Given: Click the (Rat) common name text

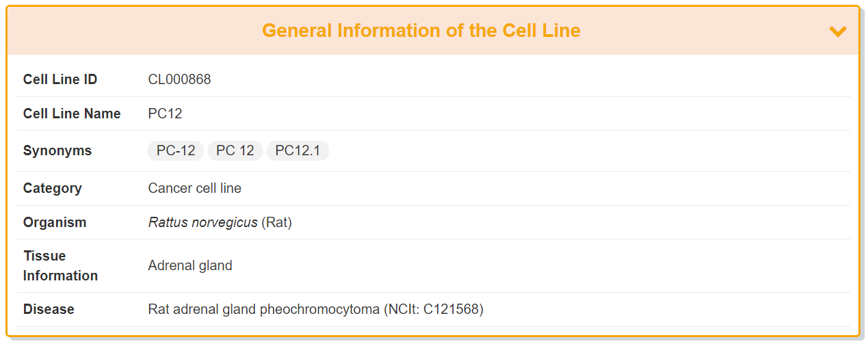Looking at the screenshot, I should (276, 222).
